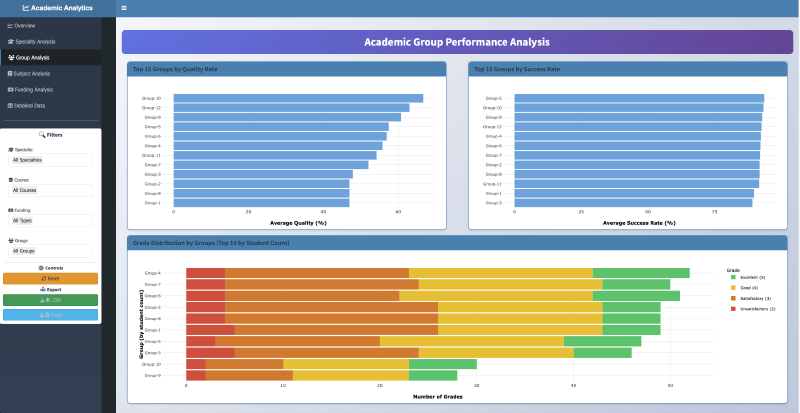
Task: Click the icon beside the Funding filter label
Action: tap(11, 210)
